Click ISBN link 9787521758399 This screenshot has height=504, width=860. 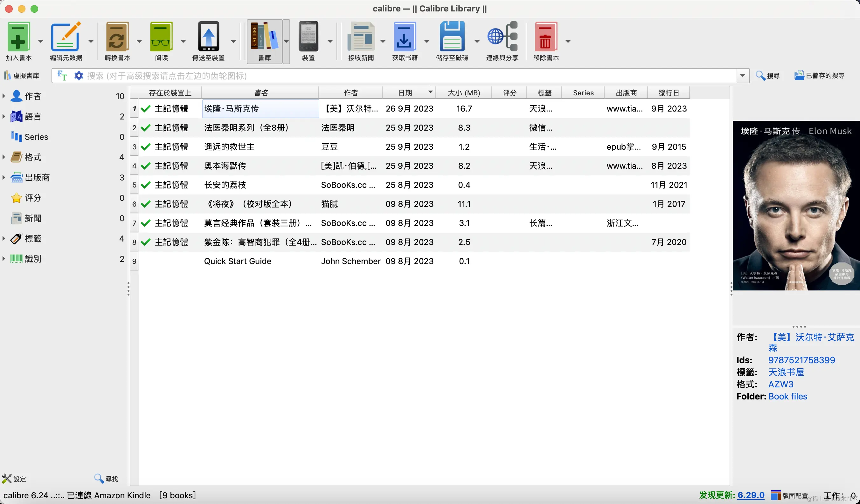[x=801, y=360]
